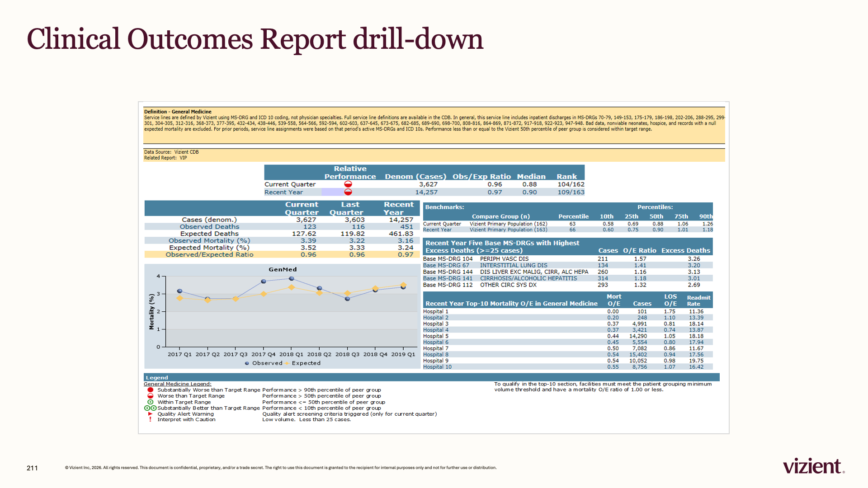
Task: Select the Expected data point for 2018 Q1
Action: tap(292, 287)
